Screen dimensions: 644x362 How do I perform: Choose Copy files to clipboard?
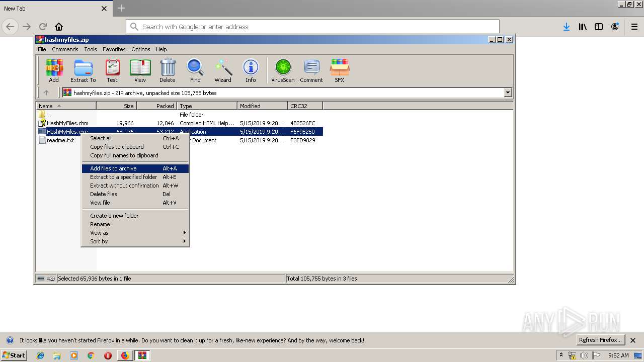pos(135,147)
